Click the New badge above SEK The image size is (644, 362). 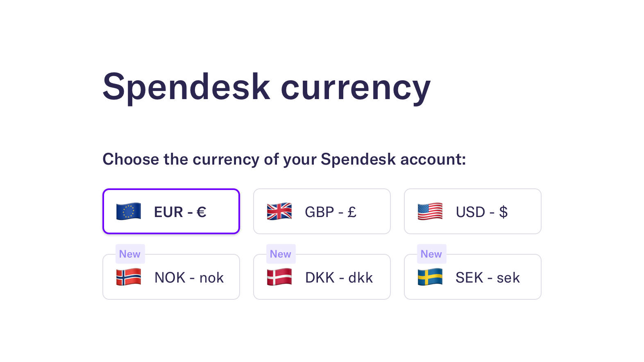431,254
